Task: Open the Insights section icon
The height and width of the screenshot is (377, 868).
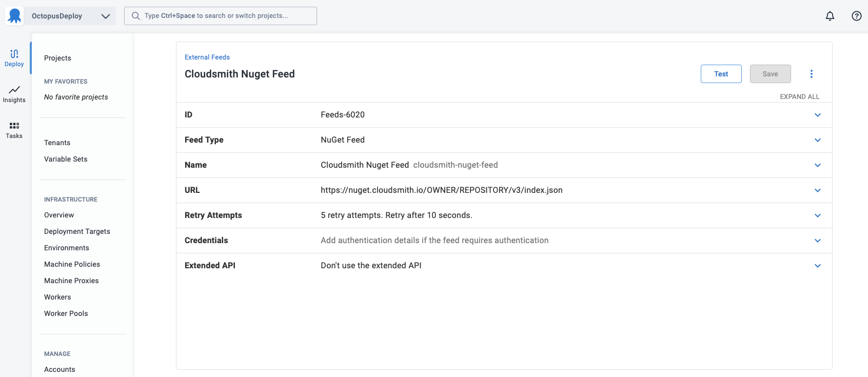Action: pos(14,94)
